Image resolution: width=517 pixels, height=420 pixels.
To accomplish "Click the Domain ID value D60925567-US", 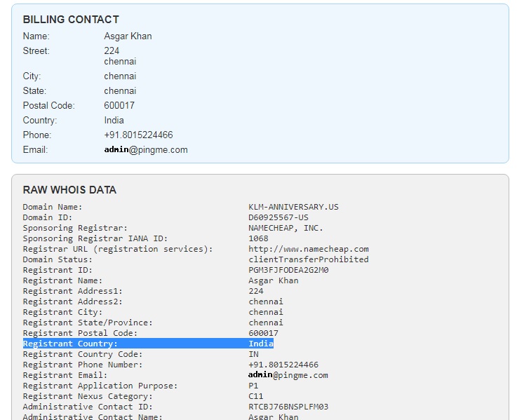I will pyautogui.click(x=278, y=217).
